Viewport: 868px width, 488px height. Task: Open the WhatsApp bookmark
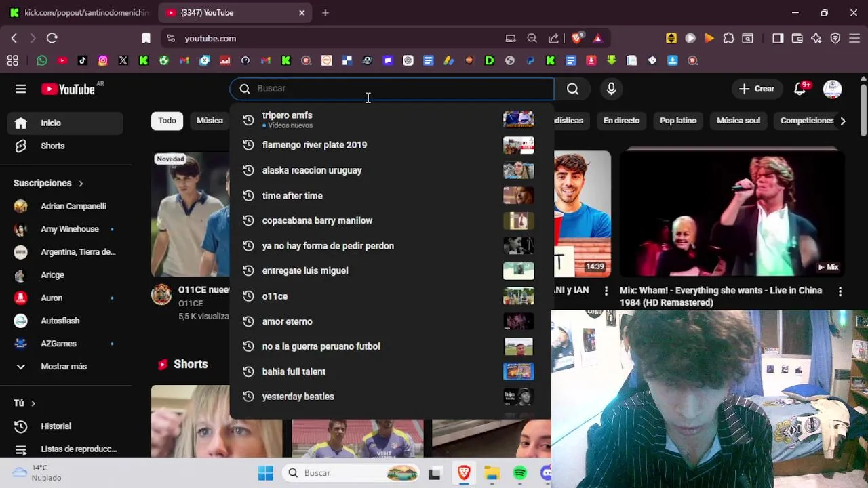point(42,60)
